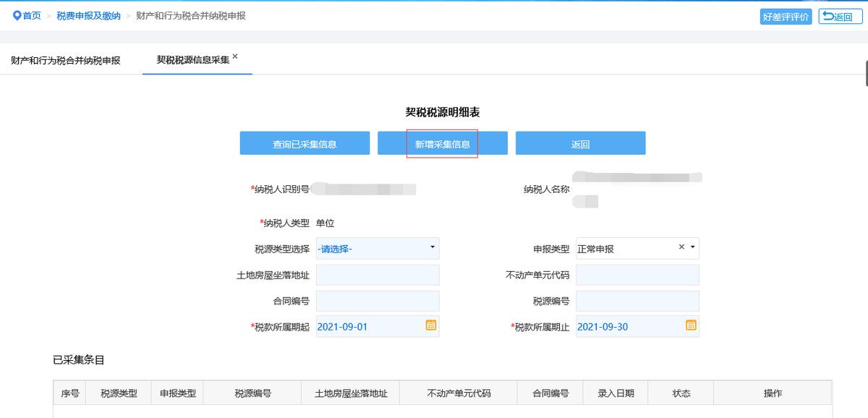Open the calendar picker for 税款所属期起
The image size is (868, 418).
coord(430,326)
